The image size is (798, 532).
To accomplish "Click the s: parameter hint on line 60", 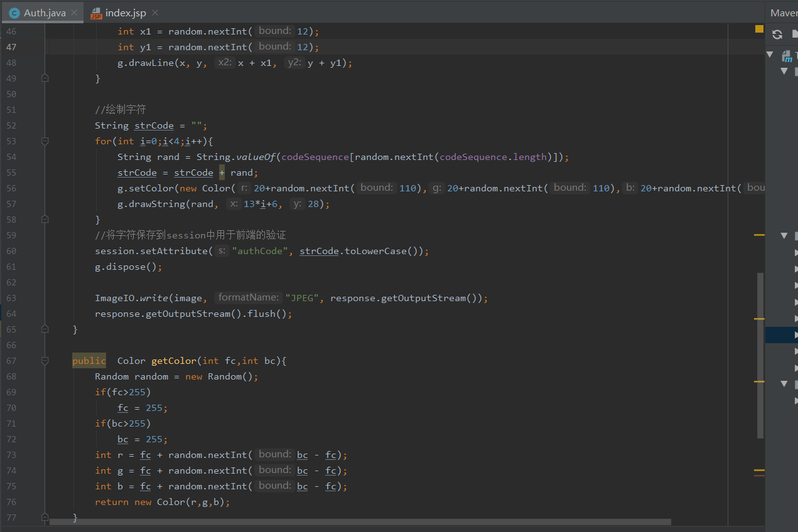I will point(222,251).
